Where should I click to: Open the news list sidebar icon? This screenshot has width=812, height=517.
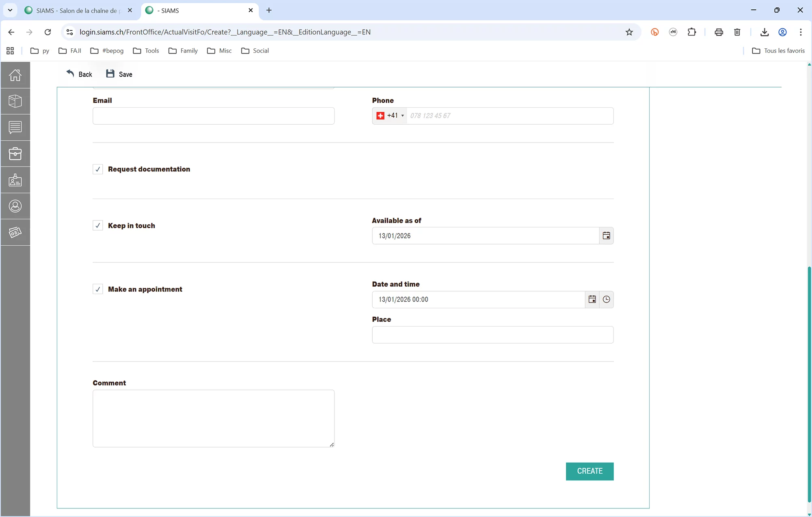15,128
